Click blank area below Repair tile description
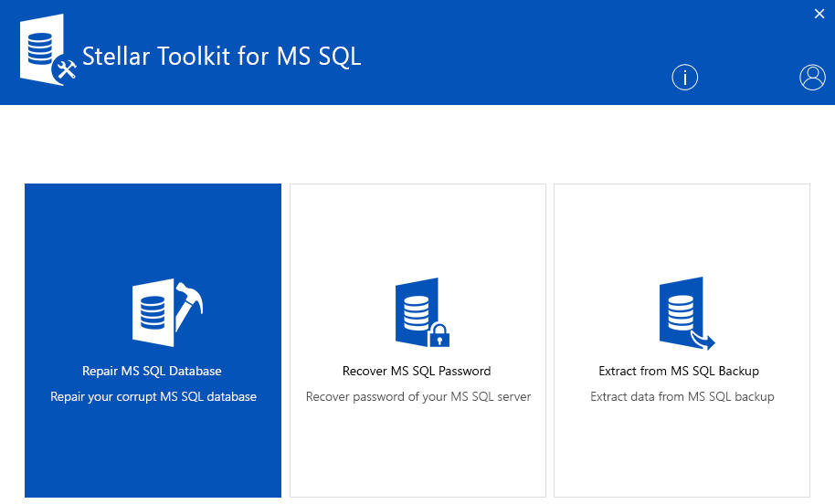 pos(153,452)
